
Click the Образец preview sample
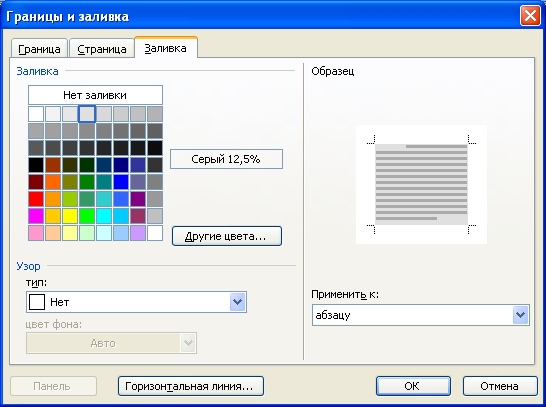click(x=421, y=184)
